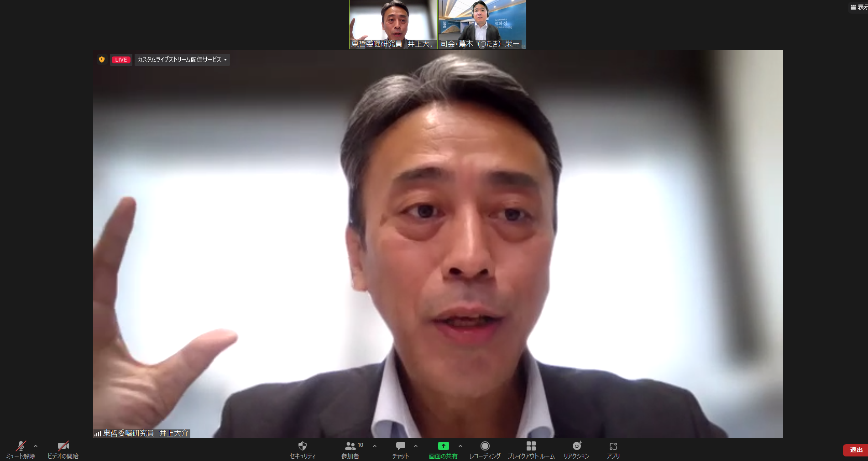Screen dimensions: 868x461
Task: Click the red LIVE indicator
Action: pos(121,60)
